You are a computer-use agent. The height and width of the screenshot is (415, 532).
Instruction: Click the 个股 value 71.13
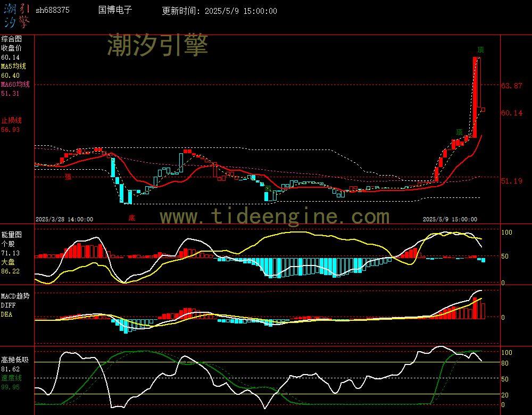click(10, 253)
